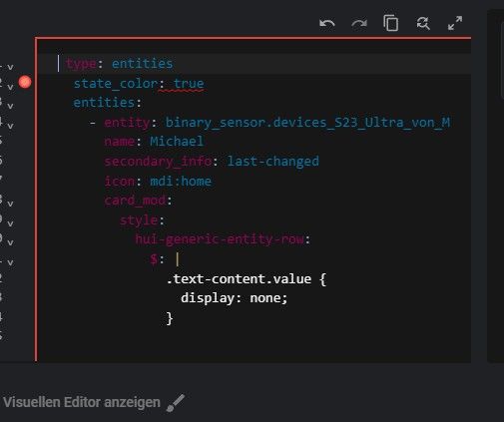Expand the editor to fullscreen

455,23
